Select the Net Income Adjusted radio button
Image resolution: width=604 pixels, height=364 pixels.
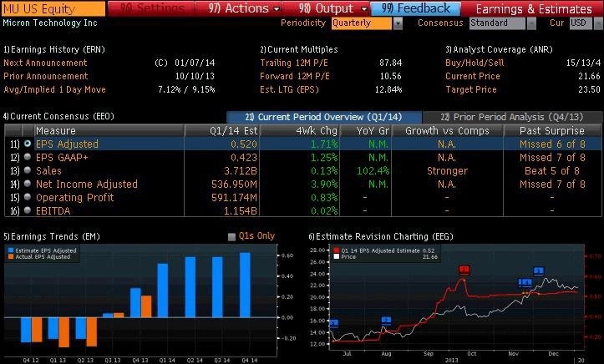pos(28,184)
